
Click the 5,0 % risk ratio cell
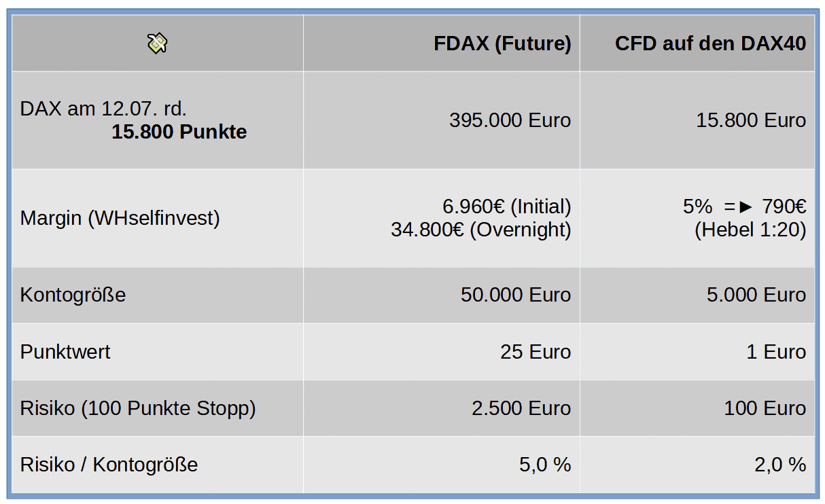pos(545,465)
